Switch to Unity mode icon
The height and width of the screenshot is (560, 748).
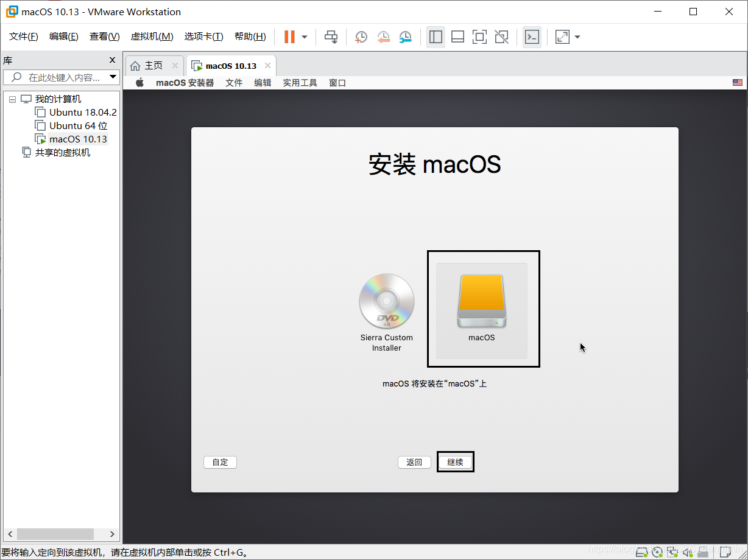point(501,37)
